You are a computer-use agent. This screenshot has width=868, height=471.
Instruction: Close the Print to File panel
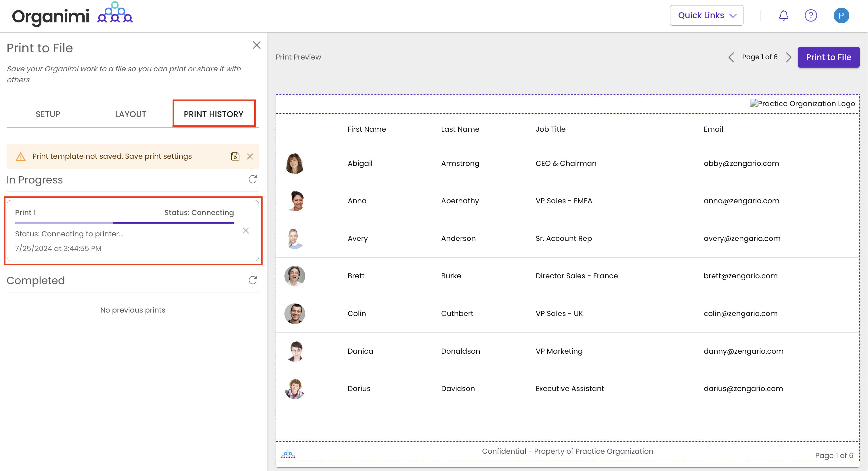257,45
